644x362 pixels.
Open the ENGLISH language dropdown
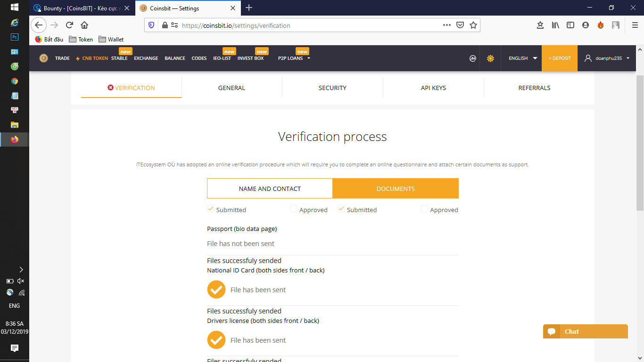(x=523, y=58)
